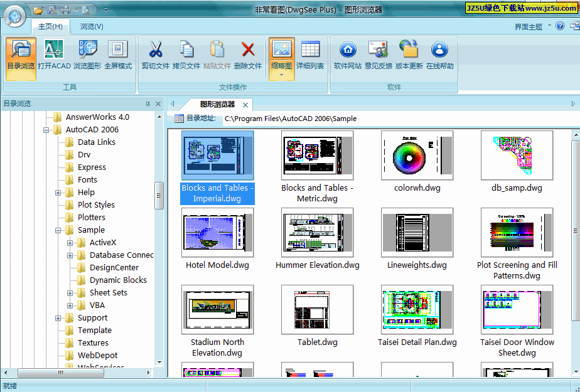Click the directory path input field
This screenshot has height=392, width=580.
point(401,119)
